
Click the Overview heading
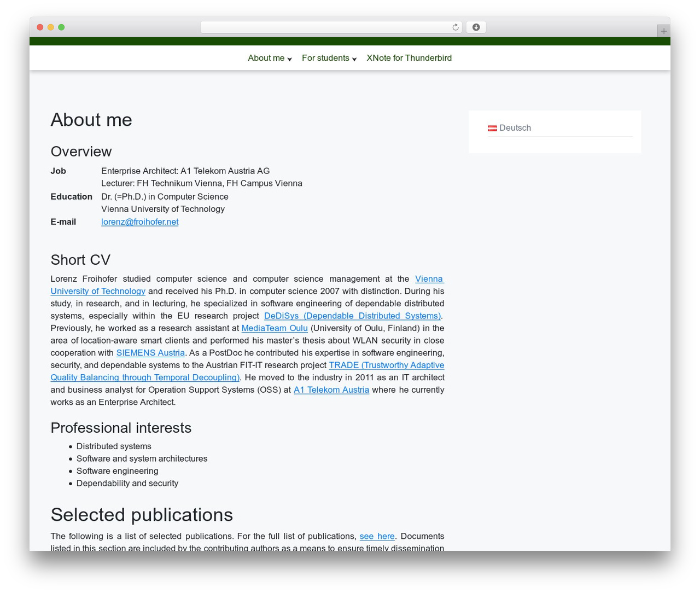pyautogui.click(x=81, y=152)
